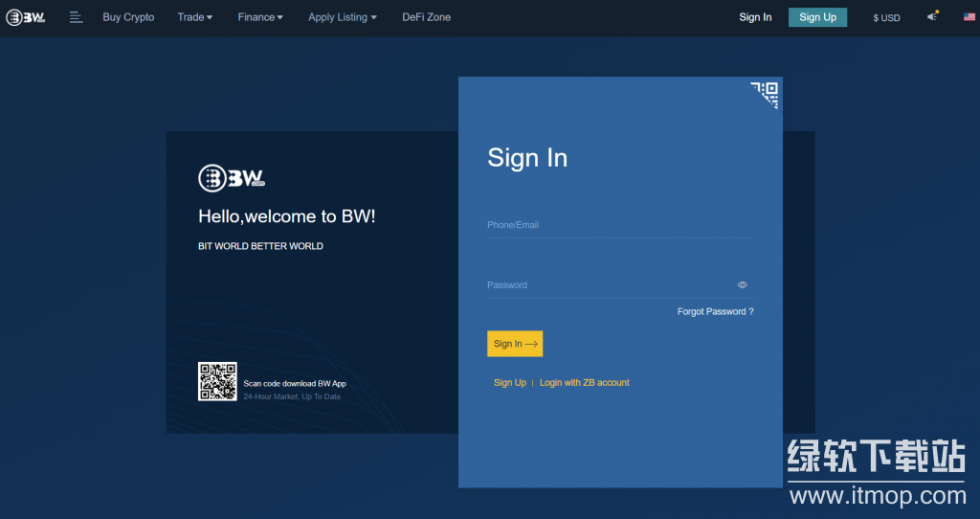
Task: Open the $ USD currency selector
Action: coord(886,18)
